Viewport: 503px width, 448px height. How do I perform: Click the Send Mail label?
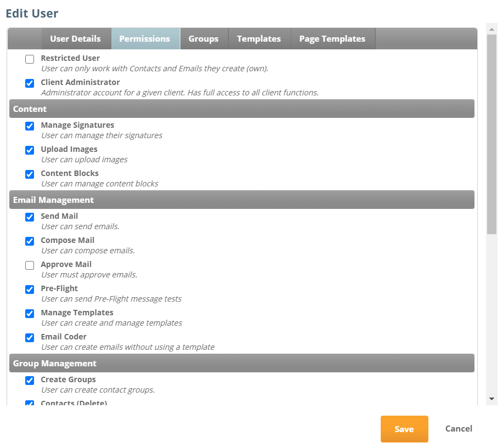(x=59, y=216)
